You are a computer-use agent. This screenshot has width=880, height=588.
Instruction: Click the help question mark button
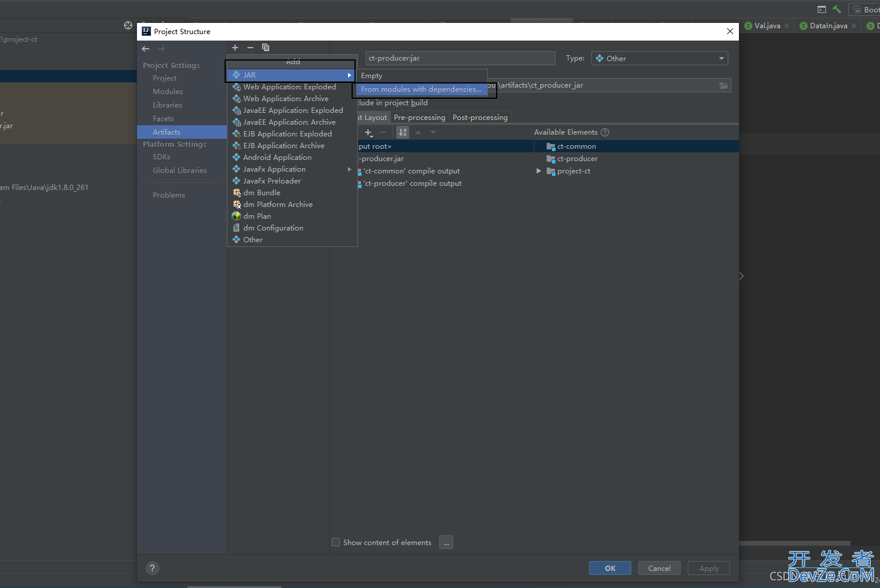[x=152, y=568]
